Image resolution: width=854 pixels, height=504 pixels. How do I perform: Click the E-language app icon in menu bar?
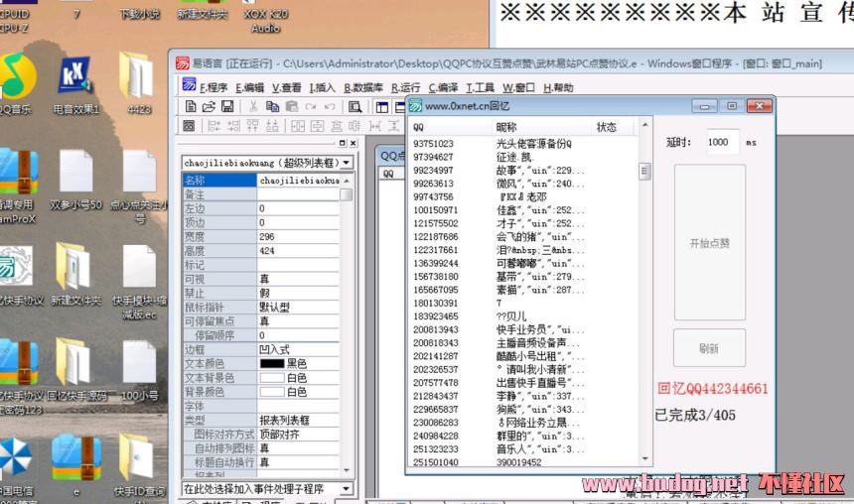click(x=189, y=84)
